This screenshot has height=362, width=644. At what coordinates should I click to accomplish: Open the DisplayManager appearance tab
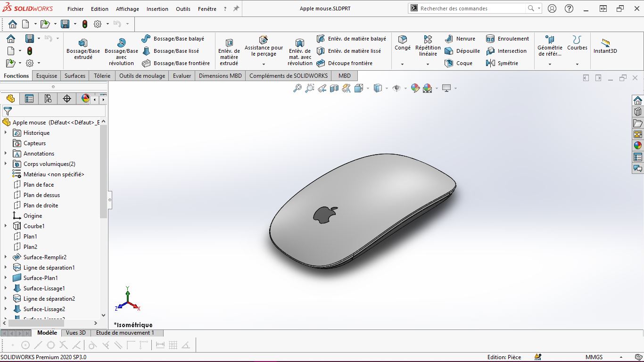[85, 99]
